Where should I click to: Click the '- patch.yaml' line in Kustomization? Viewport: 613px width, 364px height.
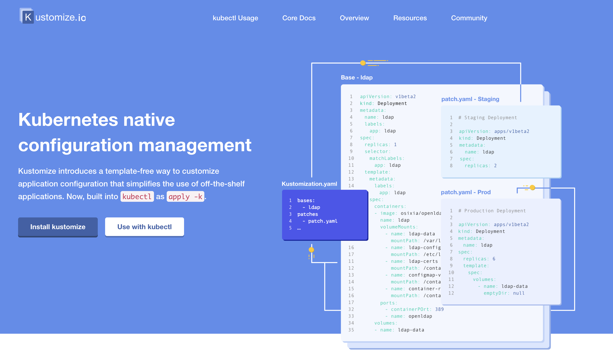(x=320, y=221)
